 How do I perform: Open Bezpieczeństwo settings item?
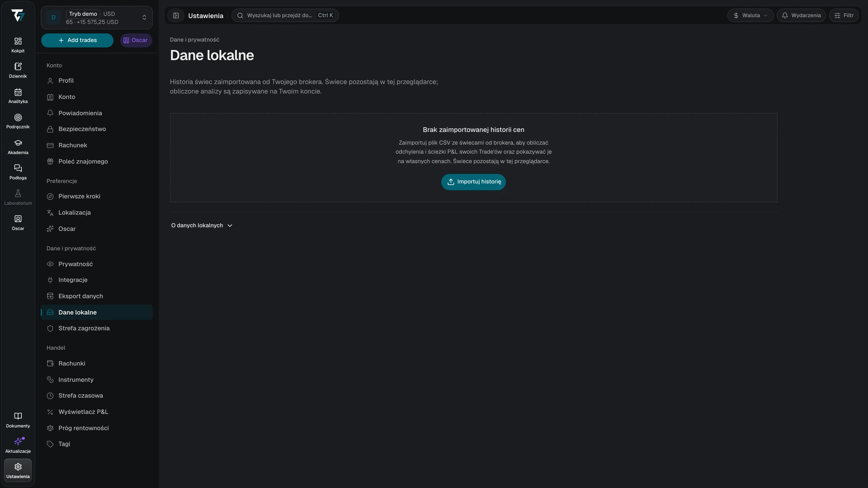click(x=97, y=129)
